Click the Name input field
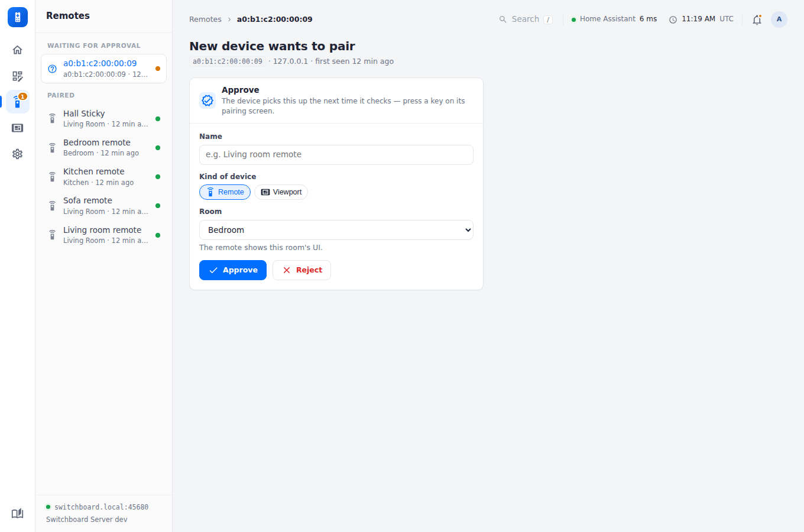 336,155
